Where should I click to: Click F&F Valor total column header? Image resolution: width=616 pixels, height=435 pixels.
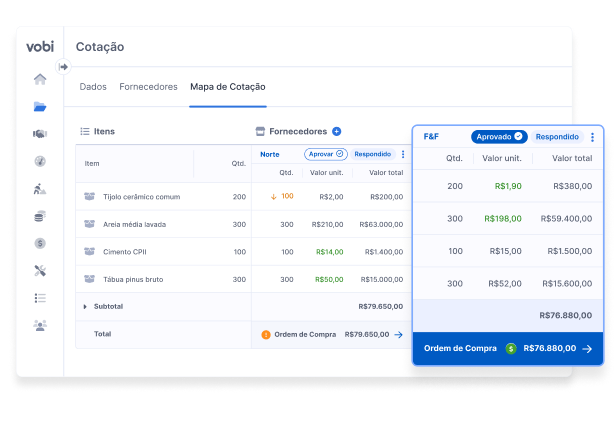(x=572, y=158)
